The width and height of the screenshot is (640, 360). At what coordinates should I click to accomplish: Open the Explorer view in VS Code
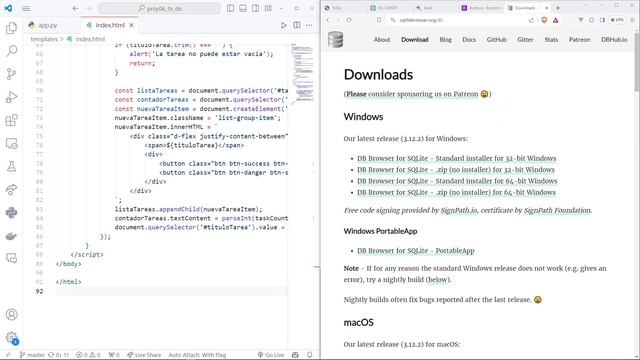pyautogui.click(x=11, y=28)
